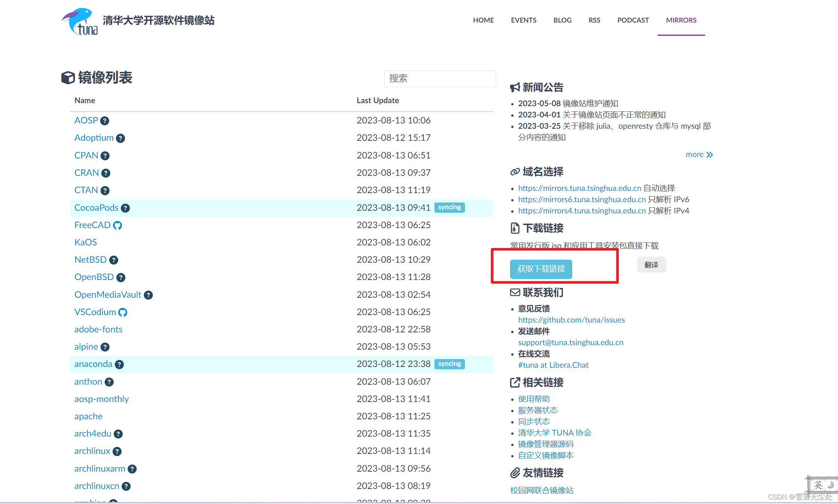The height and width of the screenshot is (504, 838).
Task: Click the 搜索 mirror search field
Action: (440, 79)
